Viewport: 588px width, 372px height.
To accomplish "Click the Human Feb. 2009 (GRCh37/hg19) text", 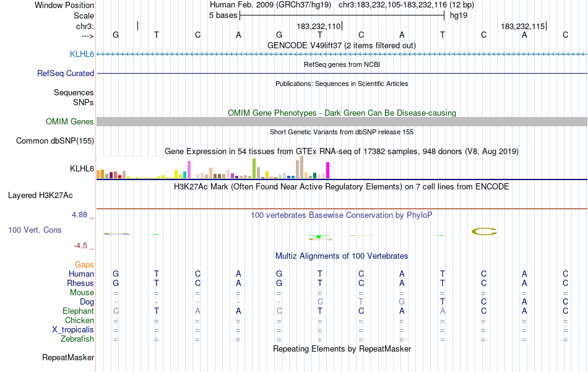I will coord(270,5).
